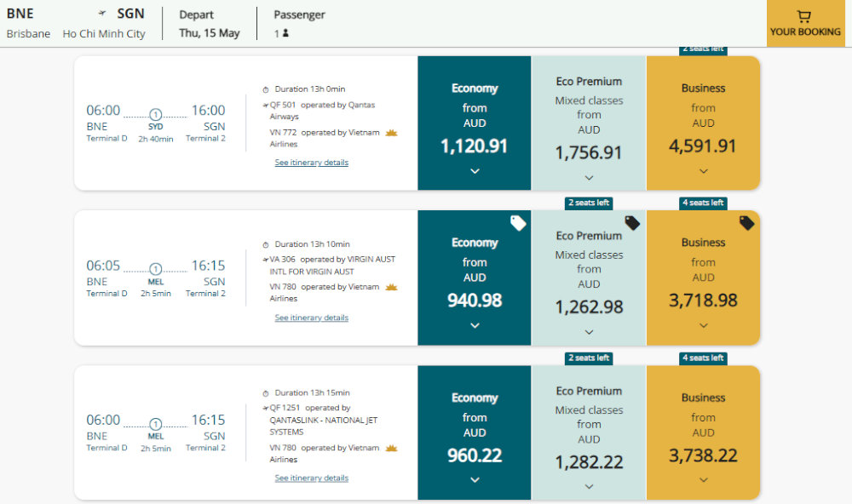852x504 pixels.
Task: Expand Eco Premium 1,756.91 fare options
Action: coord(589,178)
